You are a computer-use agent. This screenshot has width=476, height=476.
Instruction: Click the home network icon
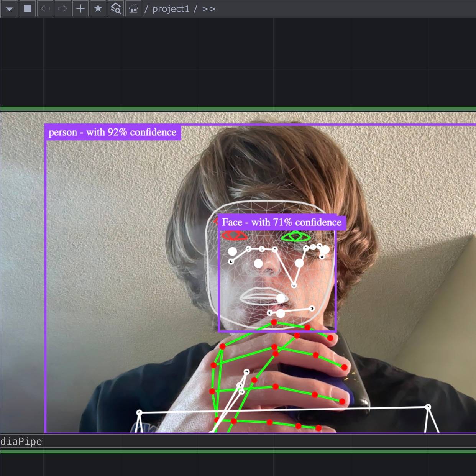(133, 8)
